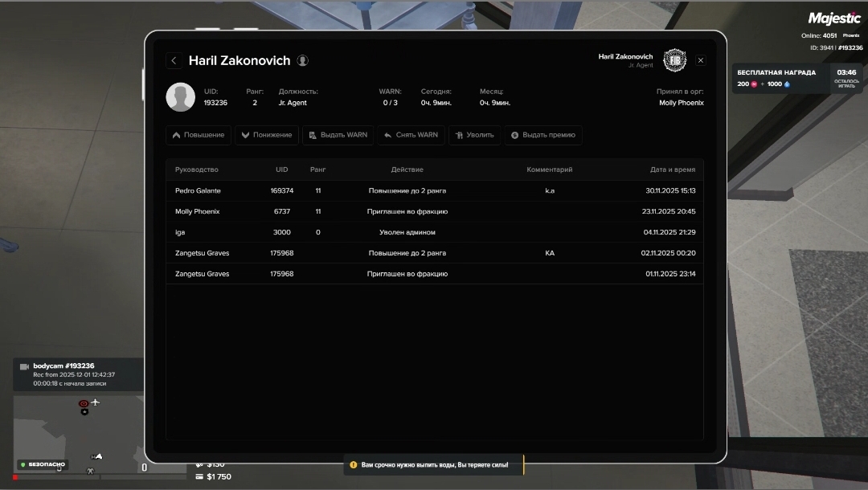Click the Majestic logo
Viewport: 868px width, 490px height.
[x=834, y=18]
